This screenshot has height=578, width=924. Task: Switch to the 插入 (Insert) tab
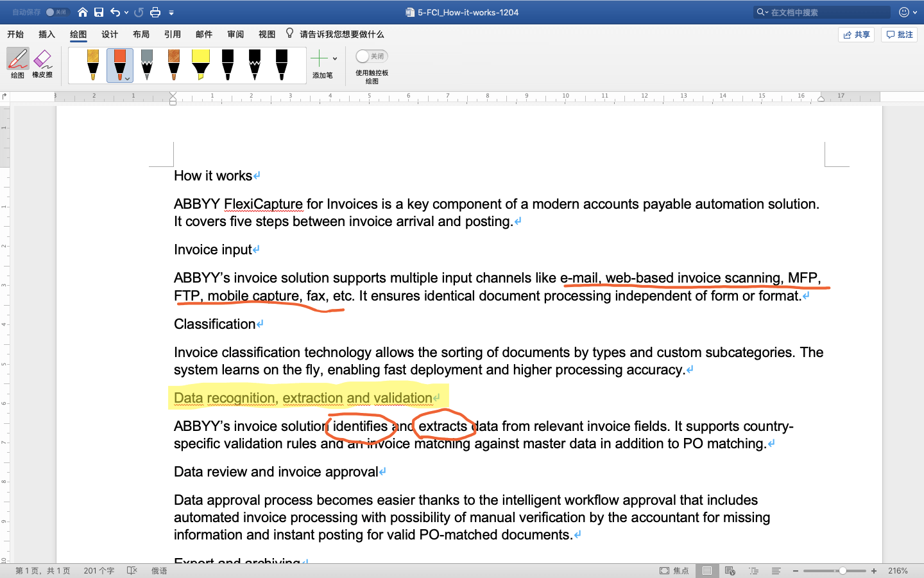(47, 34)
